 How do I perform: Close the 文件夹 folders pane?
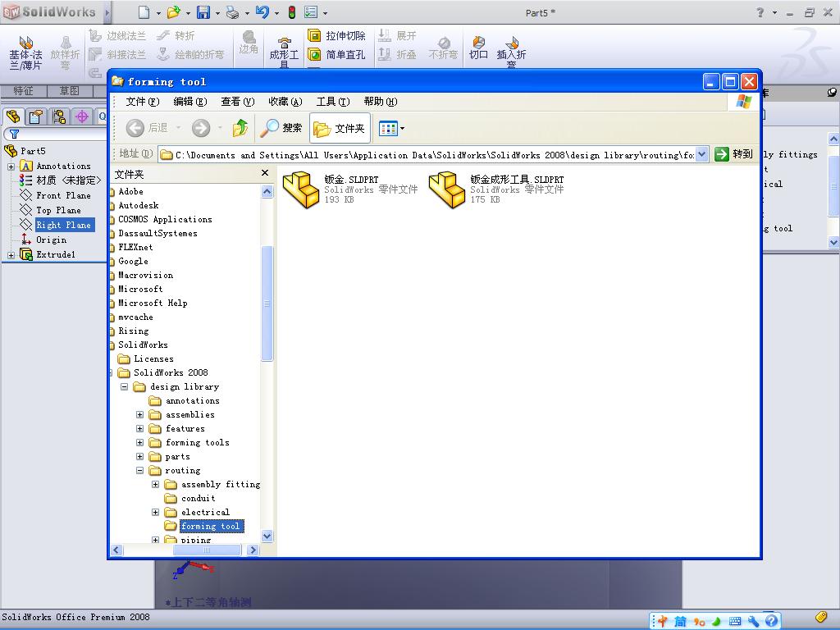(265, 172)
